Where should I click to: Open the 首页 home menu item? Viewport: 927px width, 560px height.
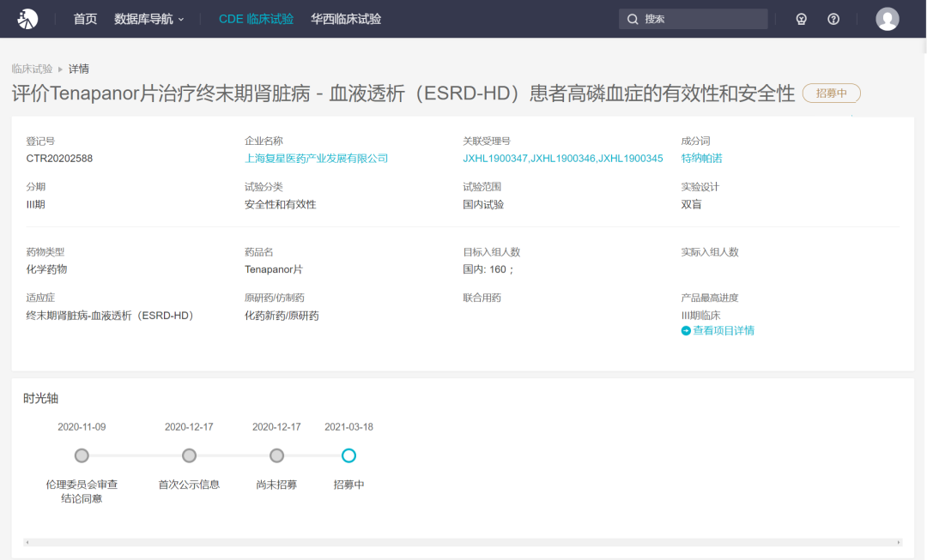coord(85,19)
